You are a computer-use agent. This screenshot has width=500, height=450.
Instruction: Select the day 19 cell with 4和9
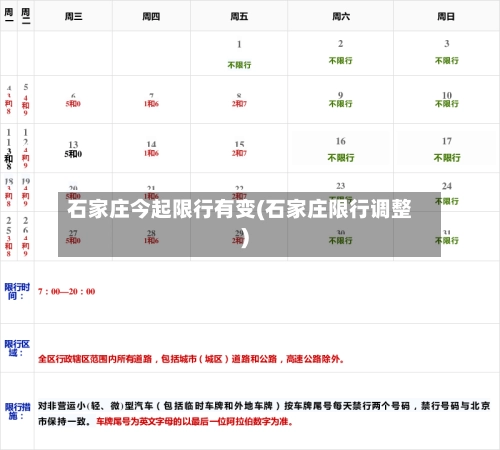click(x=26, y=192)
